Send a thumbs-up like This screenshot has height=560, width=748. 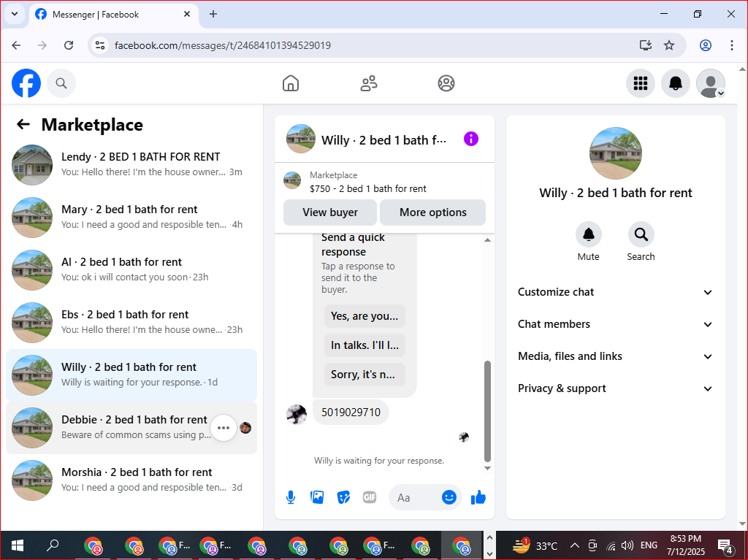point(478,497)
